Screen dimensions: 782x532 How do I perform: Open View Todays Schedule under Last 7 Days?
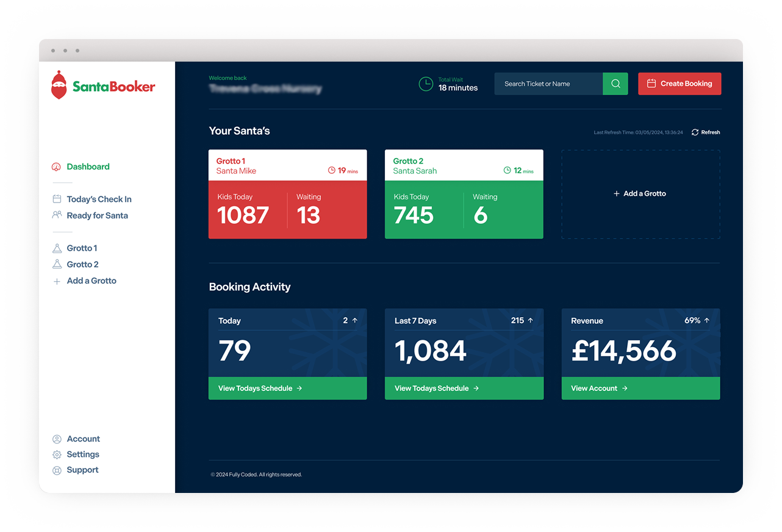pos(435,388)
